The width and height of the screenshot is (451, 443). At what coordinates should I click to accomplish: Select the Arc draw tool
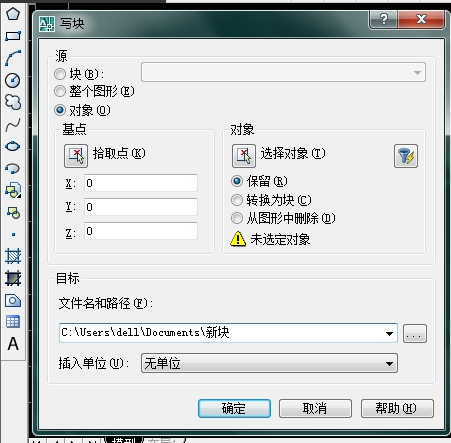pos(13,58)
